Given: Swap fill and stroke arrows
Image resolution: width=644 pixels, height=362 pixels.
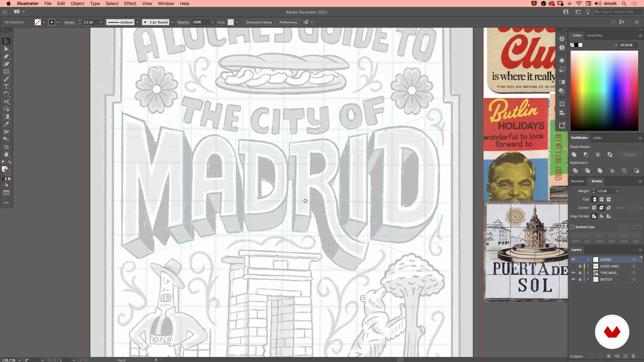Looking at the screenshot, I should point(10,162).
